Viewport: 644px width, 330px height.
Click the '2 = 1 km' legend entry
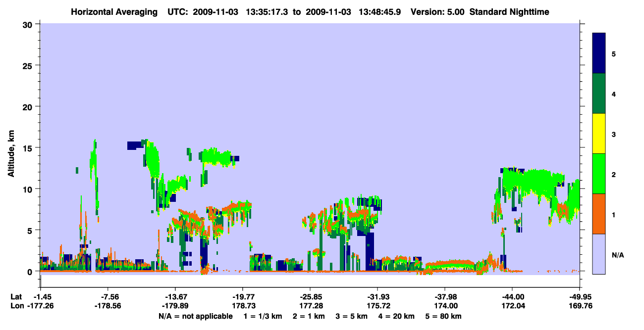click(x=309, y=316)
